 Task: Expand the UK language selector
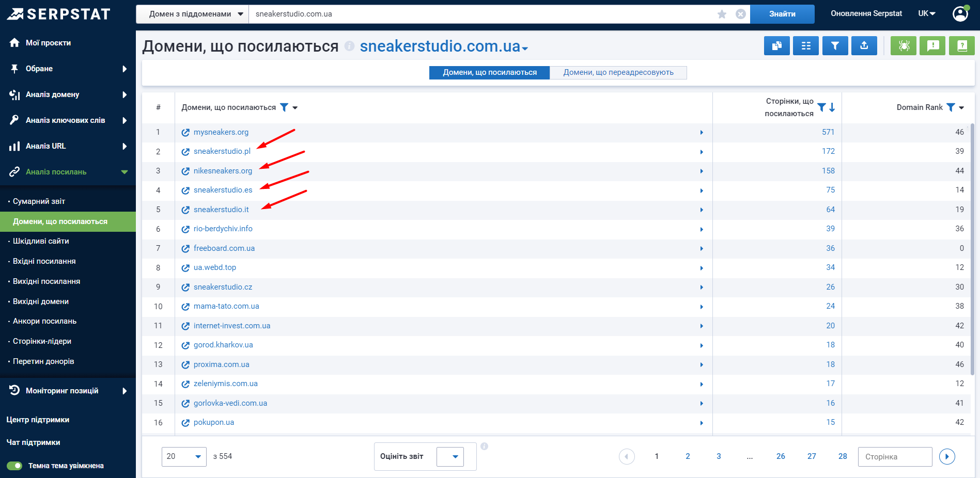click(x=927, y=14)
